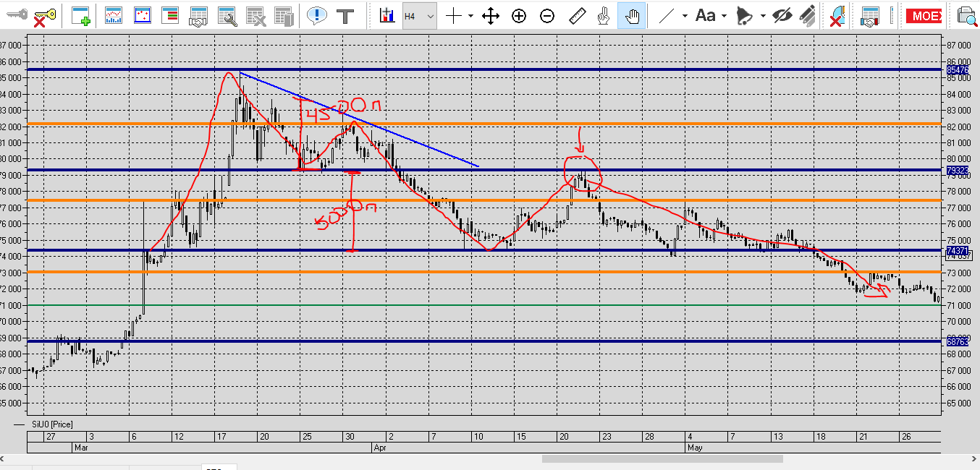
Task: Click the Mar month label on time axis
Action: coord(80,448)
